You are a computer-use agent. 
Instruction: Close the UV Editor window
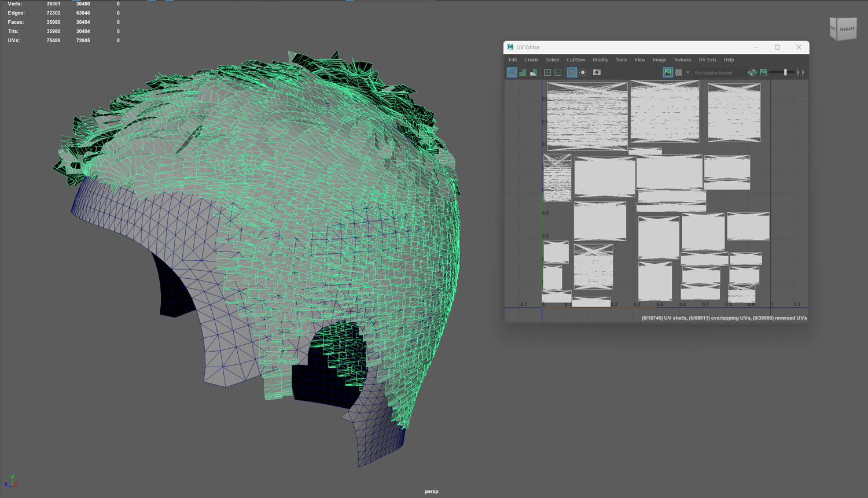[799, 47]
